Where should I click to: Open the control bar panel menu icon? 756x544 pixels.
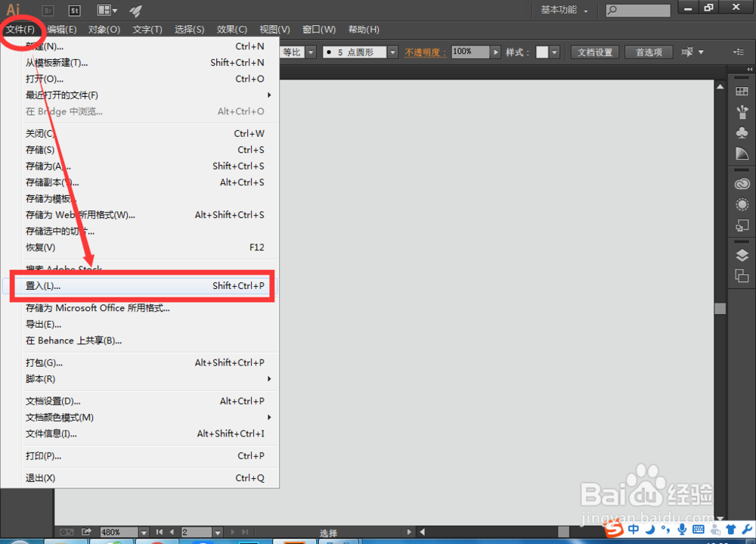739,51
